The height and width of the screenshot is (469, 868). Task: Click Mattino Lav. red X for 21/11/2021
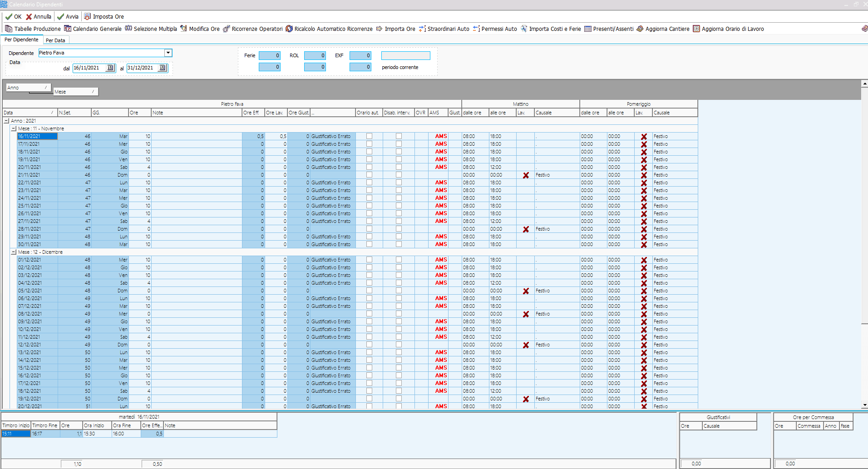pyautogui.click(x=526, y=175)
